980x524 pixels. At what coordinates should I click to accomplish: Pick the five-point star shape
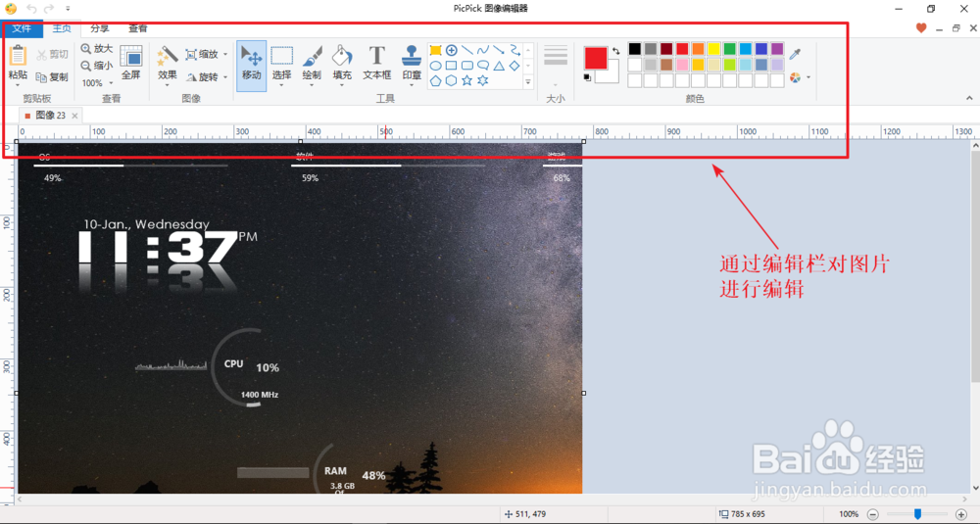point(466,80)
